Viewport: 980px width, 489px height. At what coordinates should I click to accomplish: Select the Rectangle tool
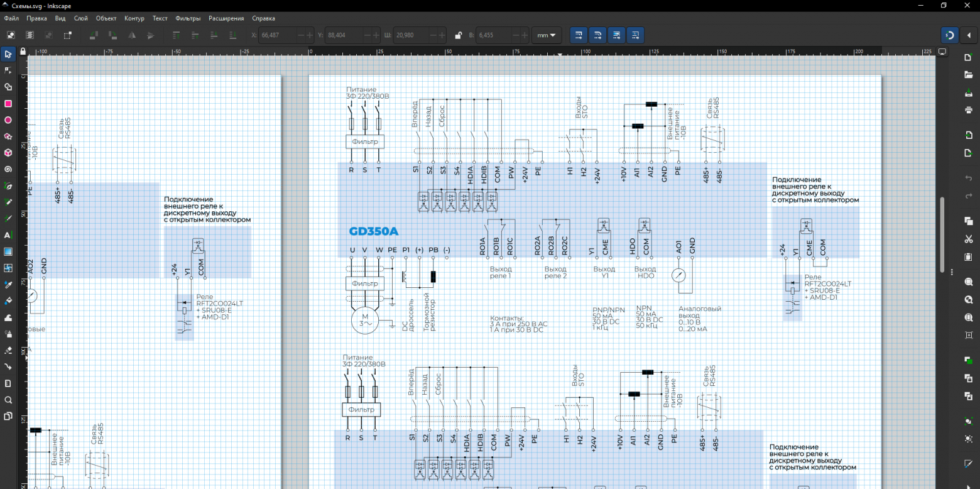point(8,103)
